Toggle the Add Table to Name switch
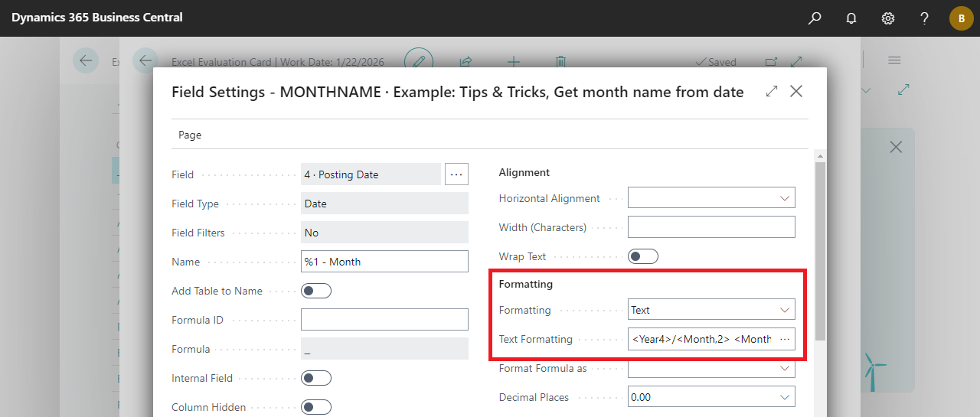The height and width of the screenshot is (417, 980). point(316,291)
